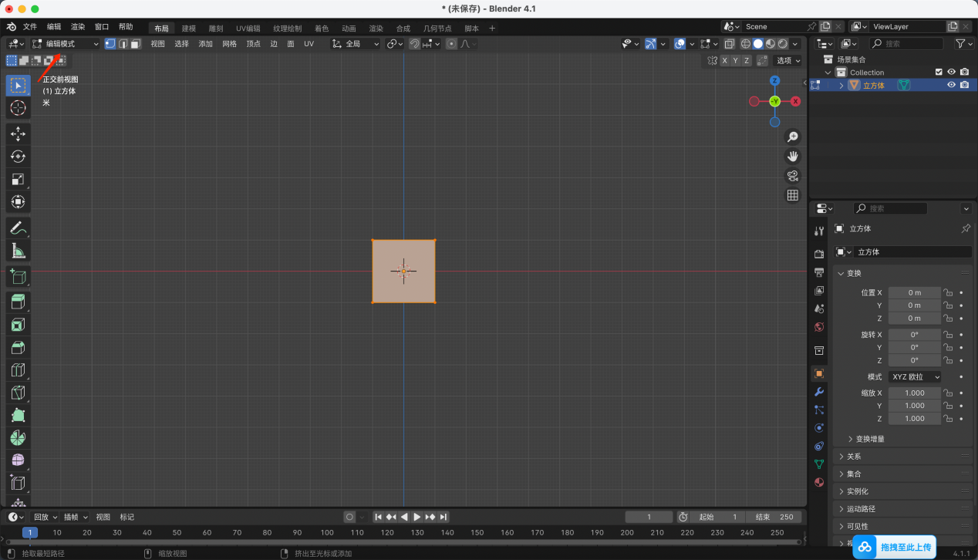This screenshot has width=978, height=560.
Task: Open the 文件 menu
Action: [x=30, y=27]
